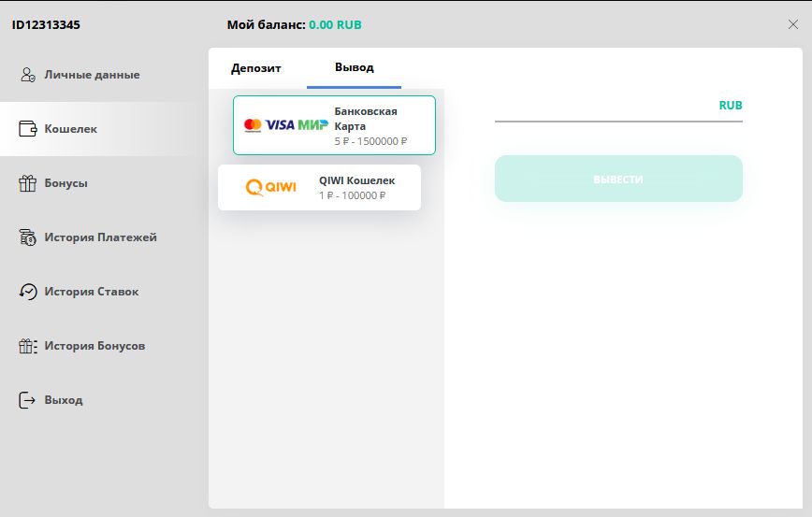Open Бонусы via the gift icon
Image resolution: width=812 pixels, height=517 pixels.
[x=28, y=183]
